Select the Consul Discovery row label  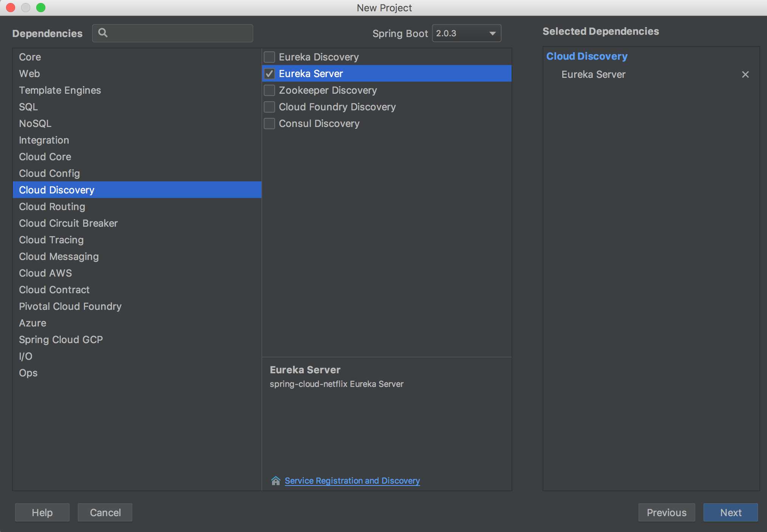coord(319,124)
